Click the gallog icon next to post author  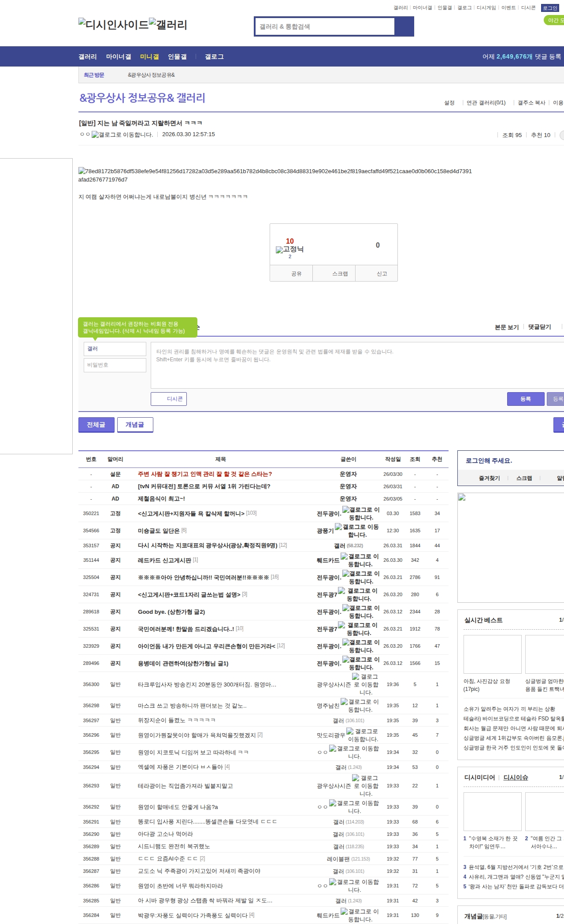(x=95, y=135)
